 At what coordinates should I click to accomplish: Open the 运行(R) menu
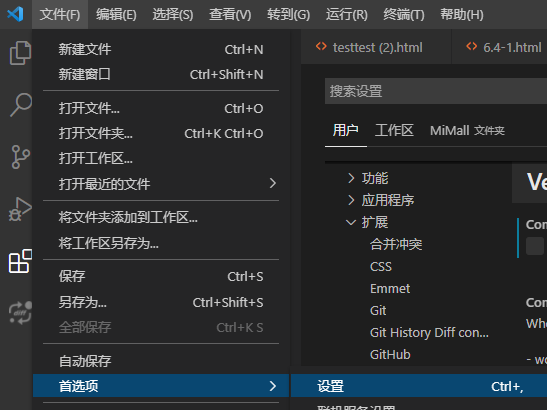347,14
